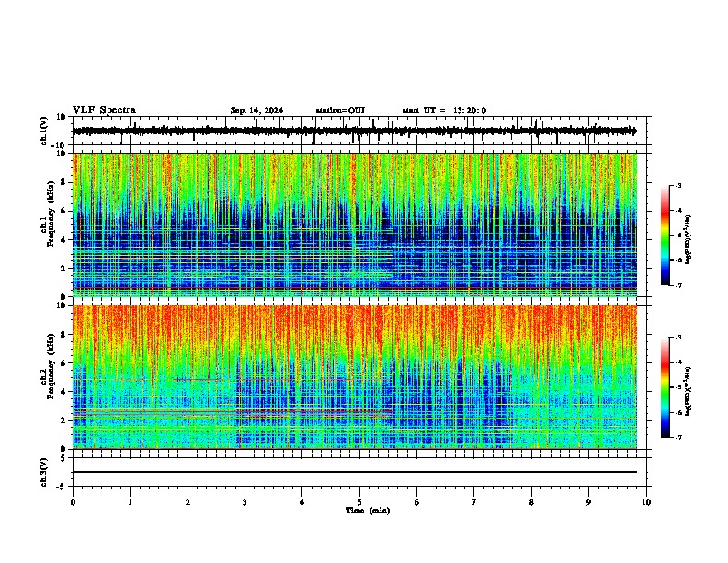Click the '-7' label on ch.2 color bar

[x=677, y=438]
